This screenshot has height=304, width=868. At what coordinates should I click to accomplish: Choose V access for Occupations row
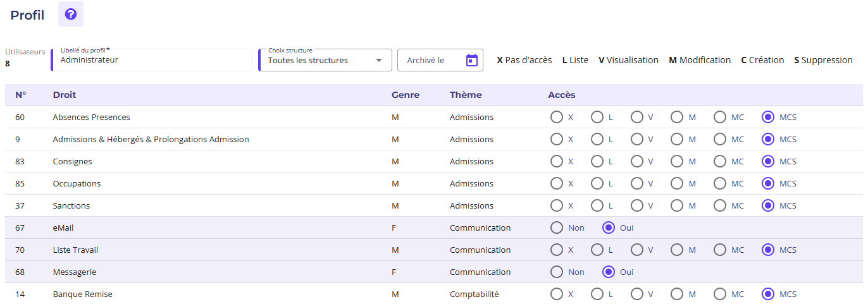636,183
